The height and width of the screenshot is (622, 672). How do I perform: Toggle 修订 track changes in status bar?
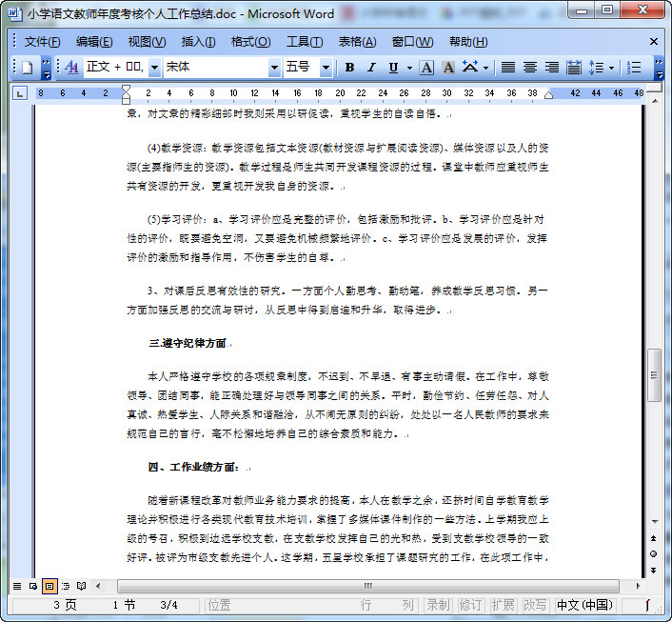coord(470,605)
